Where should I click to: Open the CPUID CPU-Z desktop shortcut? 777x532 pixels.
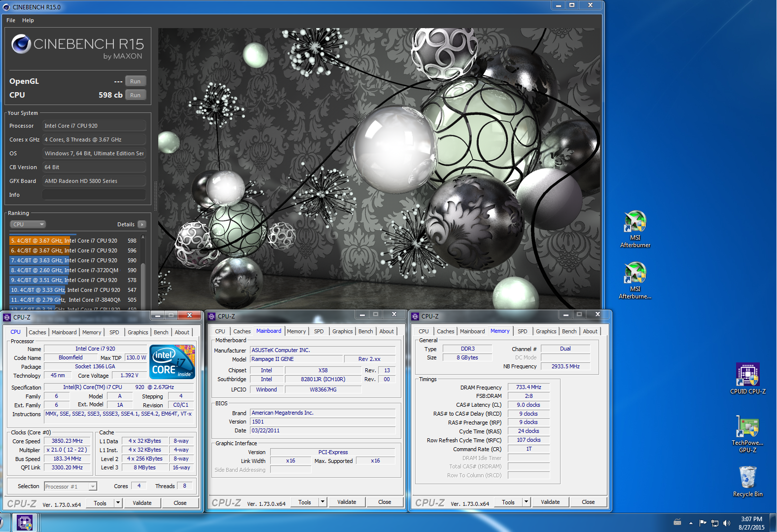pos(747,378)
